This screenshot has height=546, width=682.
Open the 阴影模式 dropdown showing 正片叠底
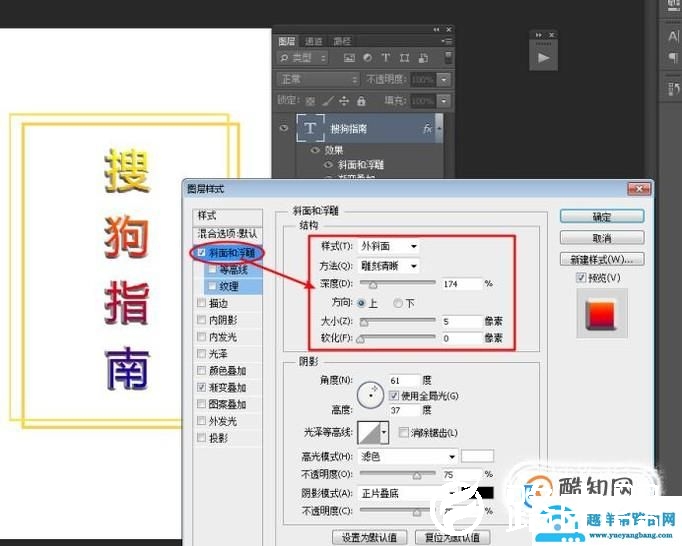click(408, 493)
